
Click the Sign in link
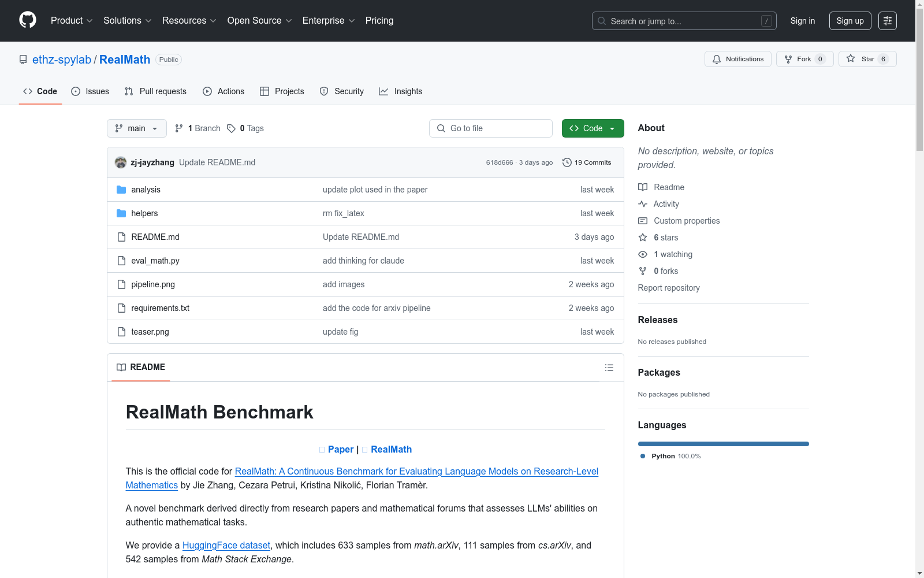803,21
